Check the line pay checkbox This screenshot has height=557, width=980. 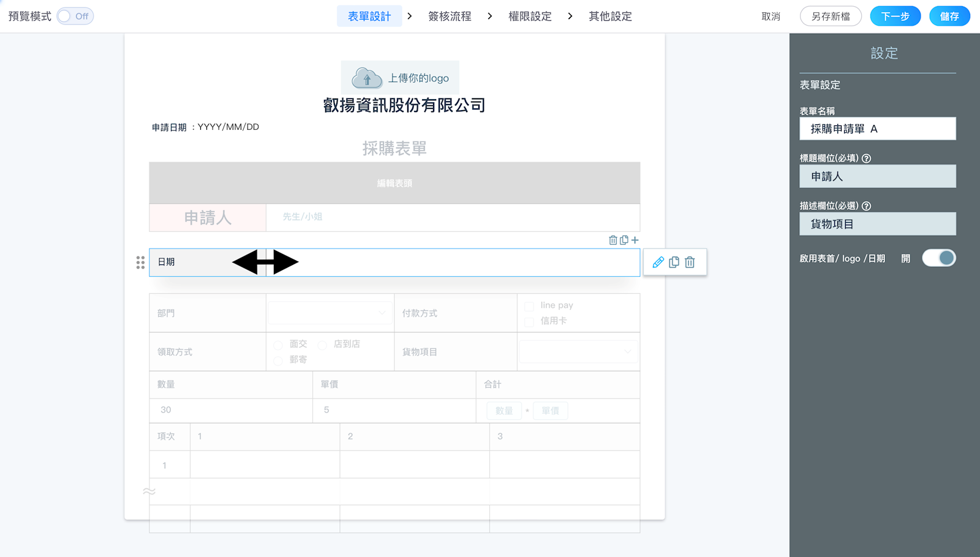[x=529, y=306]
